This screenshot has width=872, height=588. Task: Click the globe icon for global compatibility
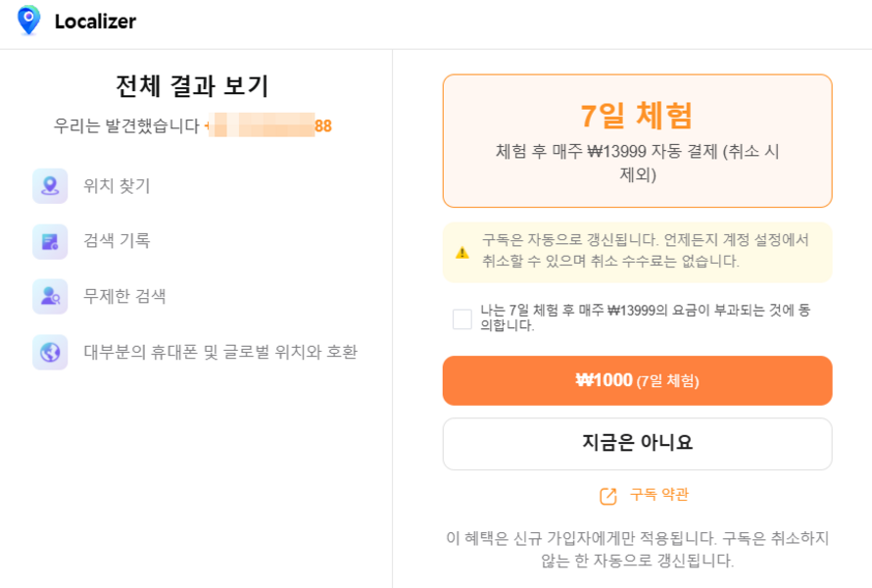pyautogui.click(x=50, y=352)
